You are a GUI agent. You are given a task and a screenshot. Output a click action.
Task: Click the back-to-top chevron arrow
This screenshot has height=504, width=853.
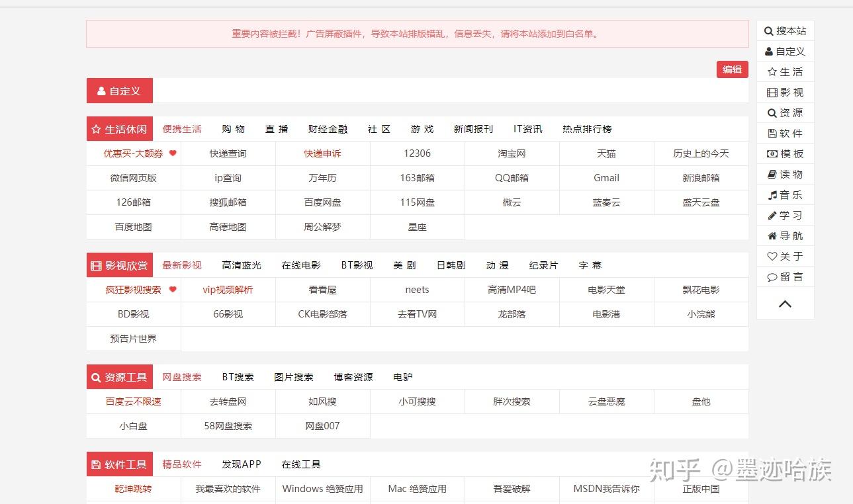click(x=785, y=304)
